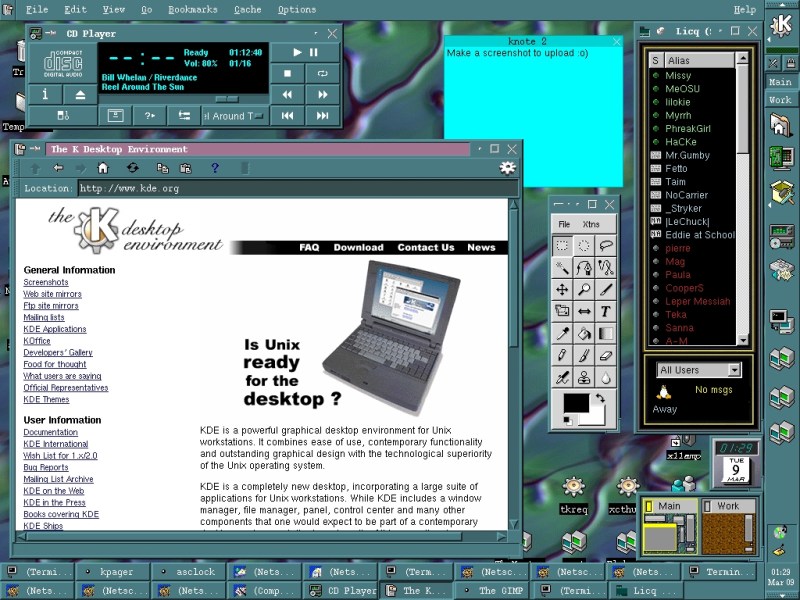Screen dimensions: 800x600
Task: Click the GIMP foreground black color swatch
Action: point(576,403)
